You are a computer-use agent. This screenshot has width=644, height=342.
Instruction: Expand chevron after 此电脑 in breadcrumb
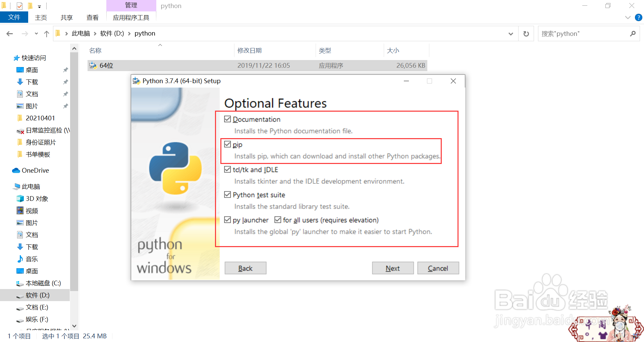[95, 34]
